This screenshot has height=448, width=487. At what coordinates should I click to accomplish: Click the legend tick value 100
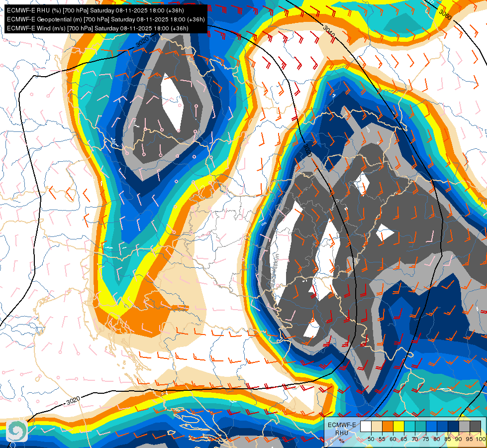(481, 439)
